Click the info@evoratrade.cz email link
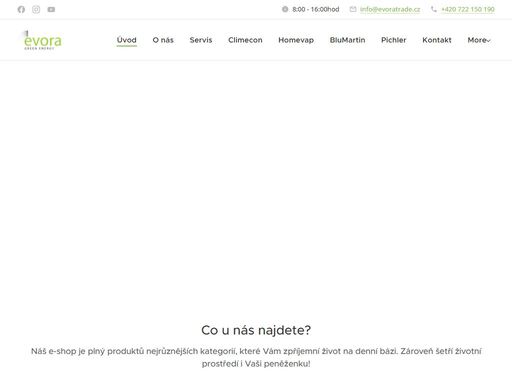This screenshot has height=384, width=512. [x=390, y=9]
